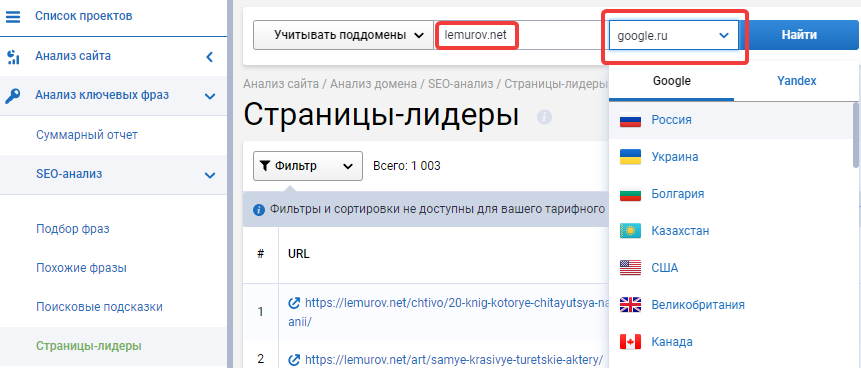This screenshot has width=861, height=369.
Task: Open Страницы-лидеры in sidebar
Action: (88, 346)
